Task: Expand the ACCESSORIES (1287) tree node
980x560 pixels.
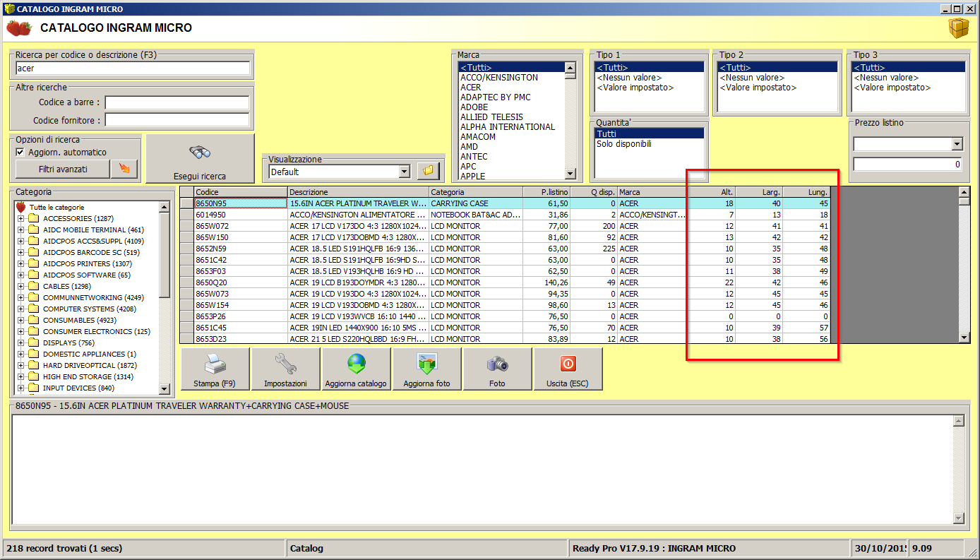Action: [20, 218]
